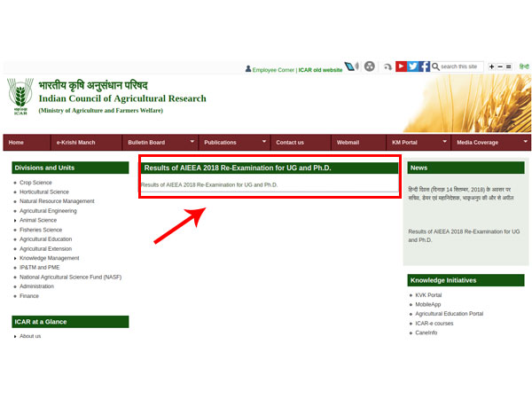Open Administration link
The image size is (532, 399).
[36, 286]
